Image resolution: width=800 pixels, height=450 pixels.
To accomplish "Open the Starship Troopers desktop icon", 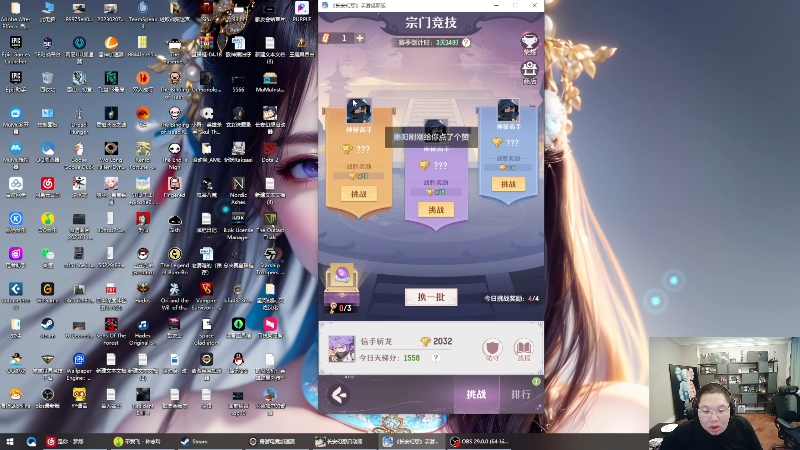I will tap(270, 261).
